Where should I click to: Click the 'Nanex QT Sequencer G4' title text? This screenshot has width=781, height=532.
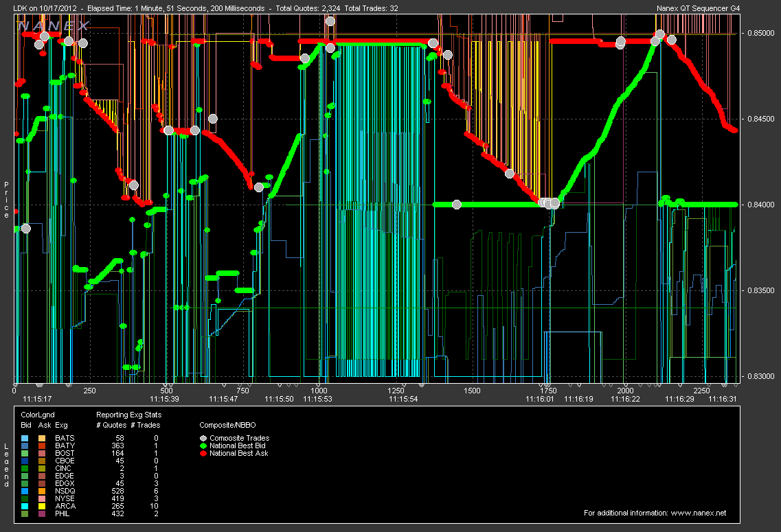click(699, 8)
